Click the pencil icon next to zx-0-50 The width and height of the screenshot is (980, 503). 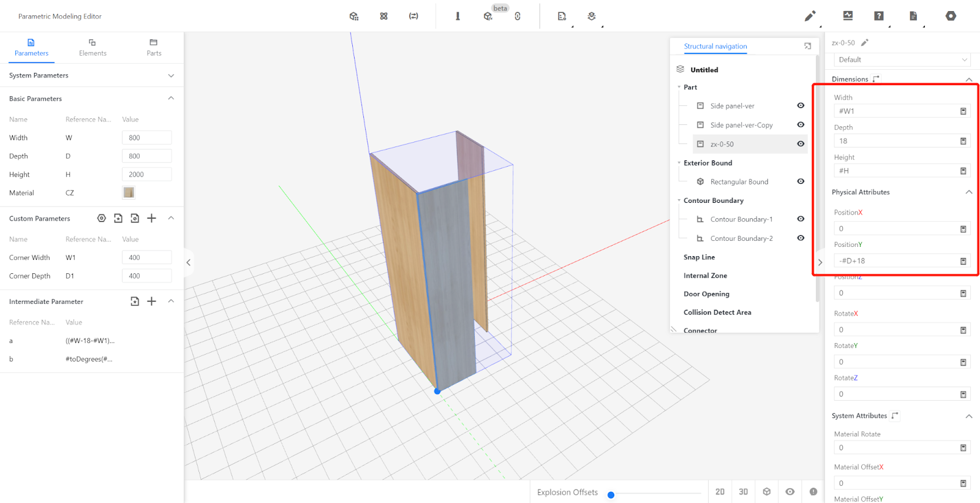click(865, 43)
